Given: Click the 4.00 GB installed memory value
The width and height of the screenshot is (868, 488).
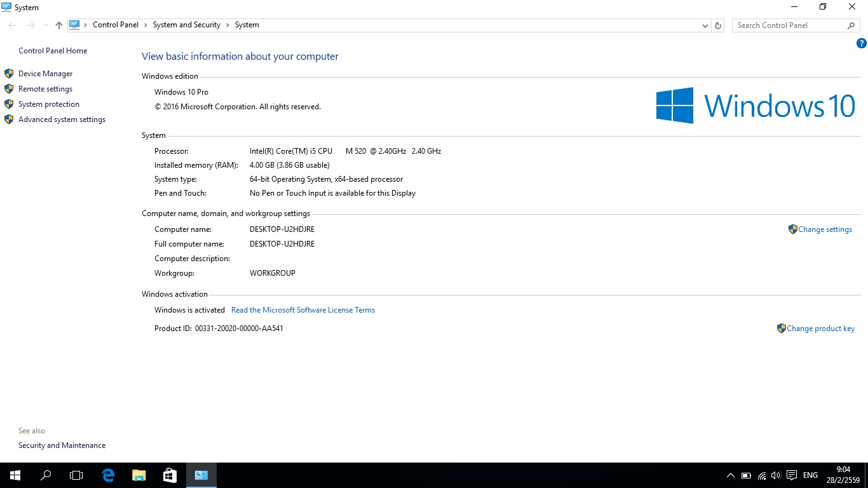Looking at the screenshot, I should [290, 165].
